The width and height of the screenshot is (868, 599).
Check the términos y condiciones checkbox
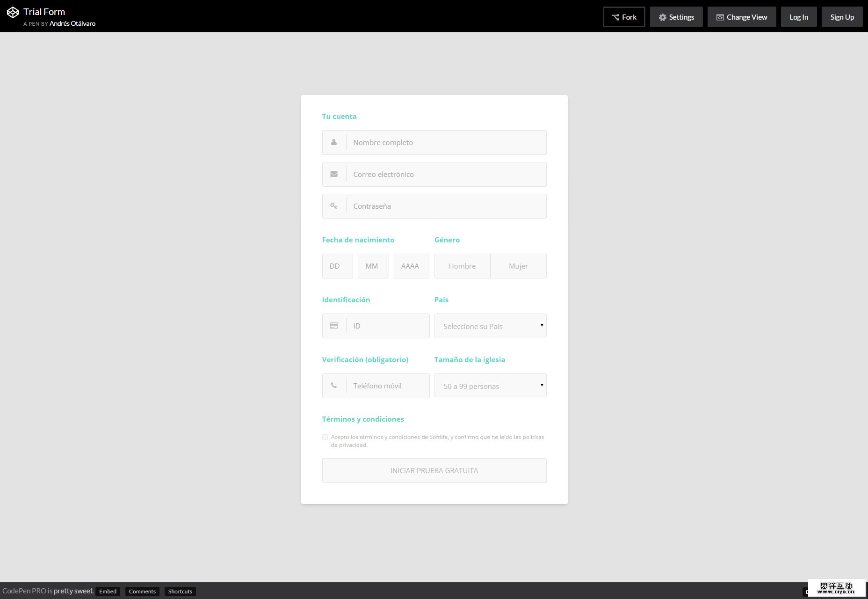325,437
